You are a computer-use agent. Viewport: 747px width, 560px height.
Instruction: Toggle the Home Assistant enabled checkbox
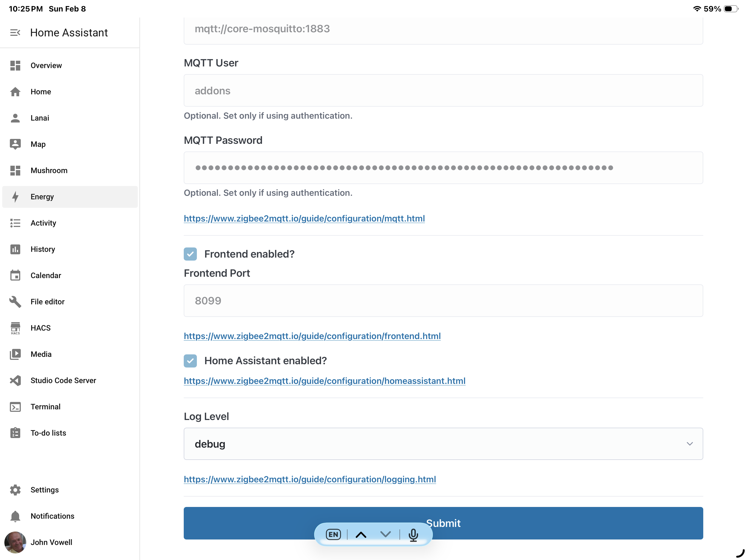coord(190,361)
